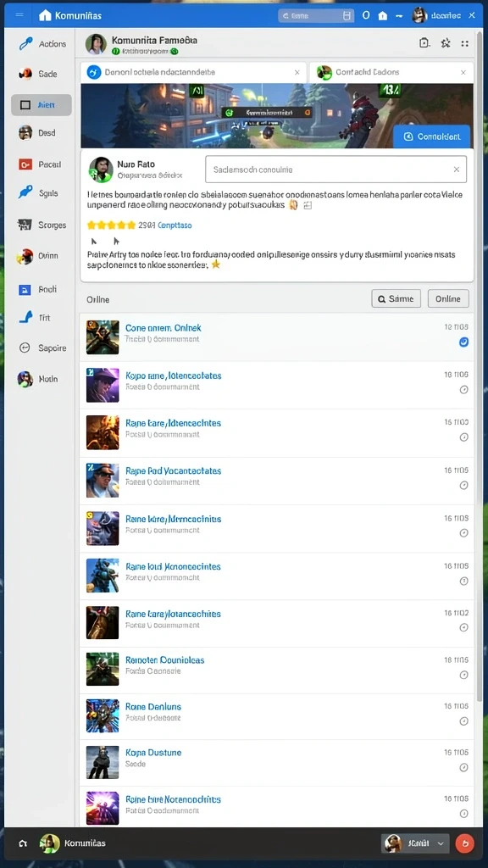Open the Rane ture Notenocdtnites entry
Viewport: 488px width, 868px height.
(277, 807)
